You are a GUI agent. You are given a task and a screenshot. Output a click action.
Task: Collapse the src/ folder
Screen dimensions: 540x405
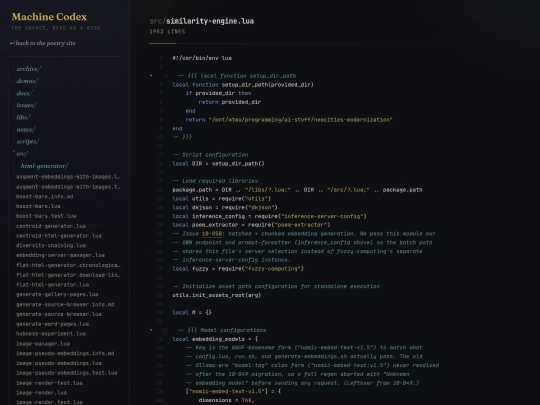coord(22,154)
